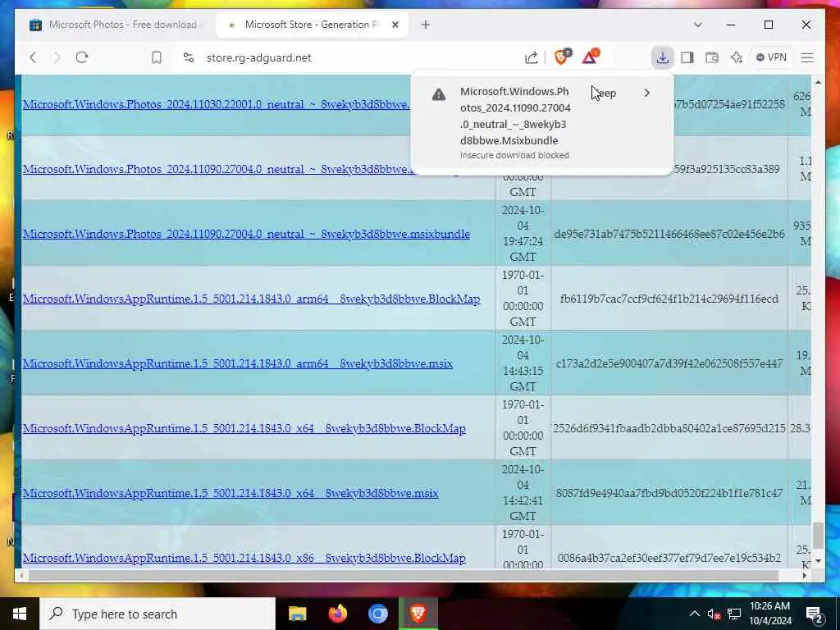Image resolution: width=840 pixels, height=630 pixels.
Task: Download Photos 2024.11090.27004.0 msixbundle link
Action: tap(246, 234)
